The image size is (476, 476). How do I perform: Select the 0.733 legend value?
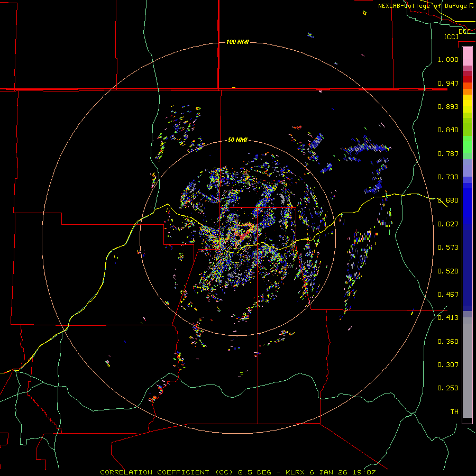[448, 177]
